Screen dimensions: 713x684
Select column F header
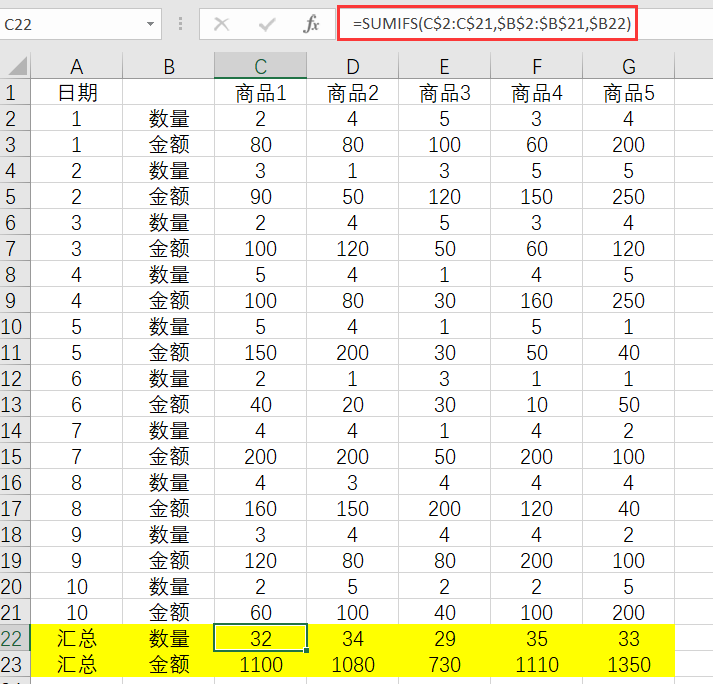click(537, 66)
